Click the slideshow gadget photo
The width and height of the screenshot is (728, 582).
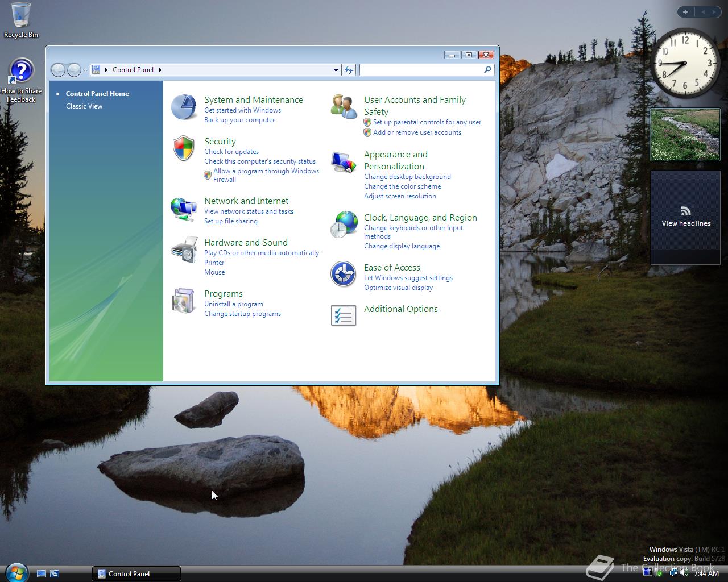click(x=685, y=135)
